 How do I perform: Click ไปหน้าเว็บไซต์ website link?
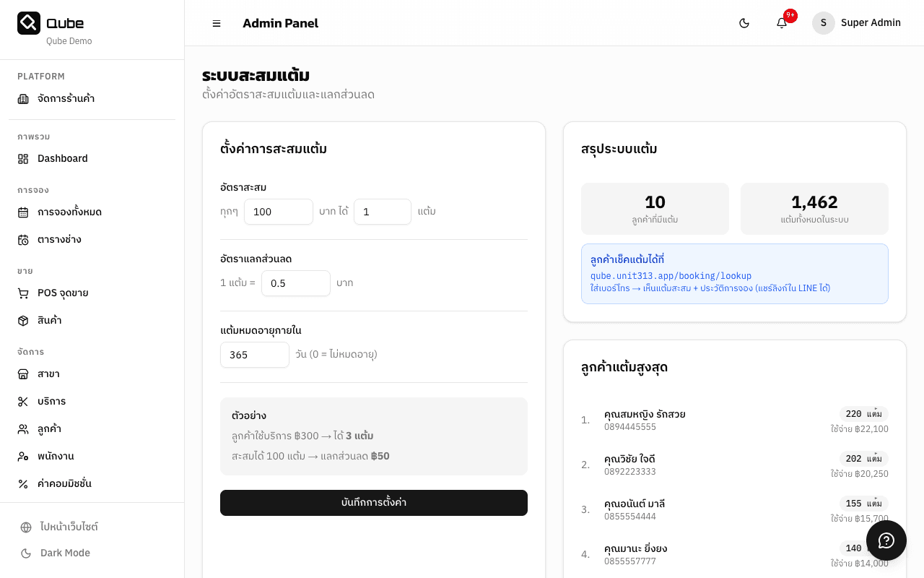tap(69, 527)
